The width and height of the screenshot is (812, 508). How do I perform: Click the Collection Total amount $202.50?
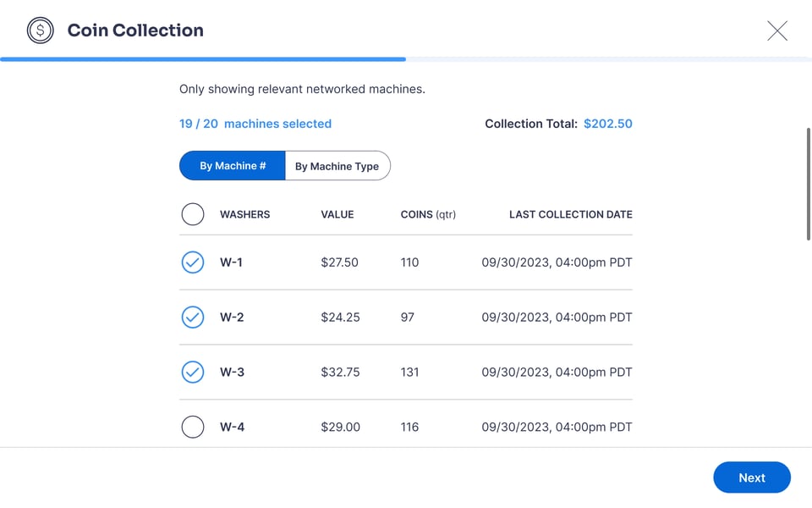pos(610,124)
